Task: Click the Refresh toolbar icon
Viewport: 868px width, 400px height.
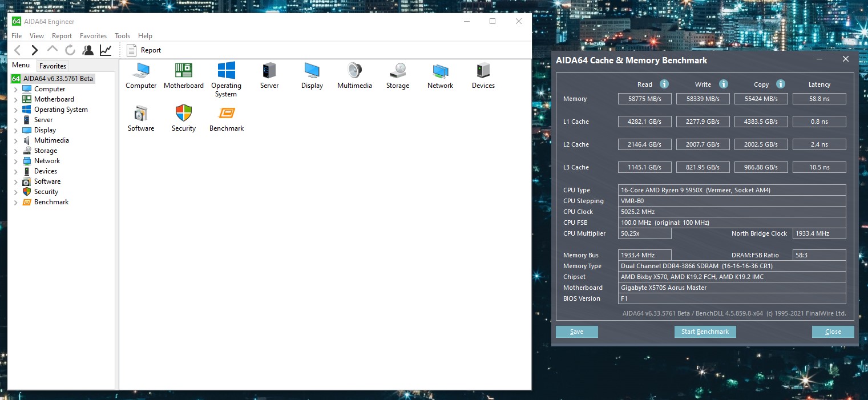Action: click(70, 50)
